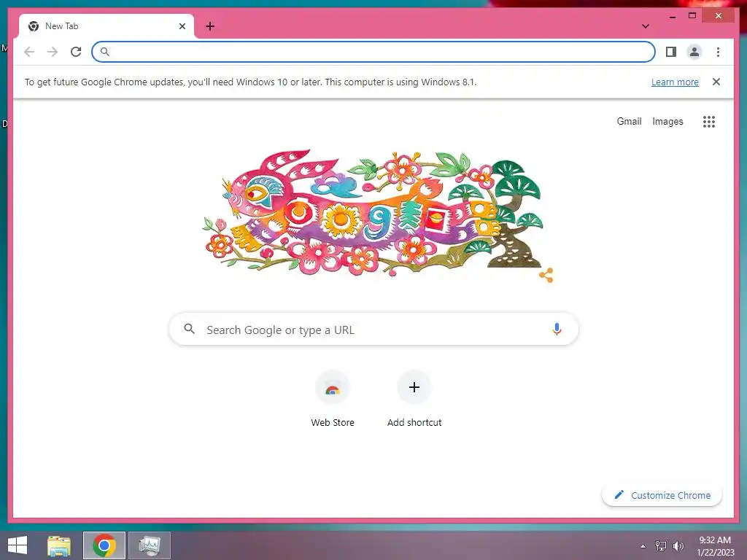Open the network tray icon
The width and height of the screenshot is (747, 560).
coord(660,545)
